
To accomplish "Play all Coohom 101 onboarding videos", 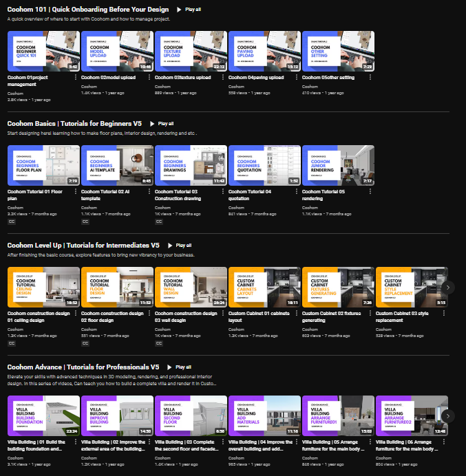I will [x=189, y=10].
